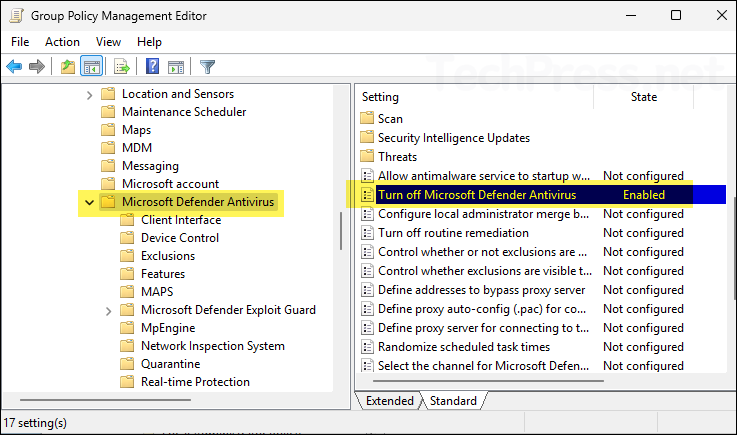Click the Filter funnel toolbar icon
737x435 pixels.
pos(207,66)
